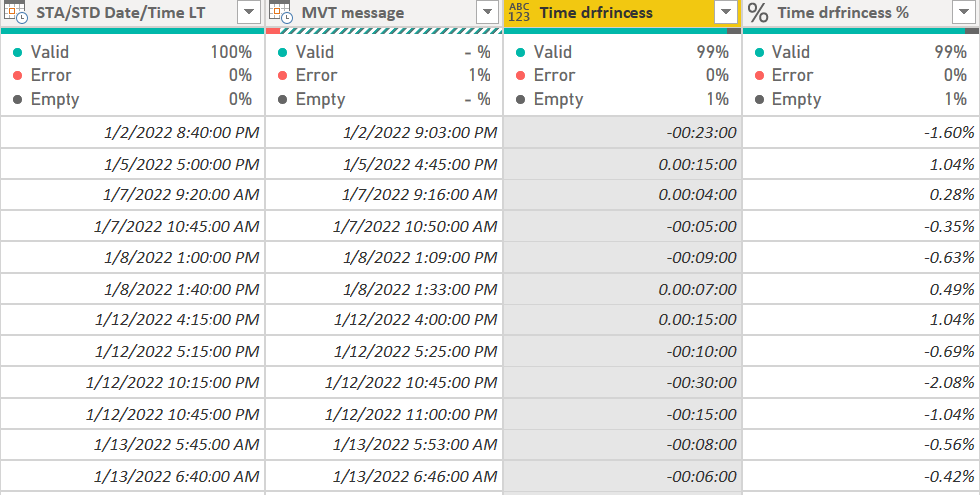Select cell -00:23:00
980x495 pixels.
(x=623, y=132)
